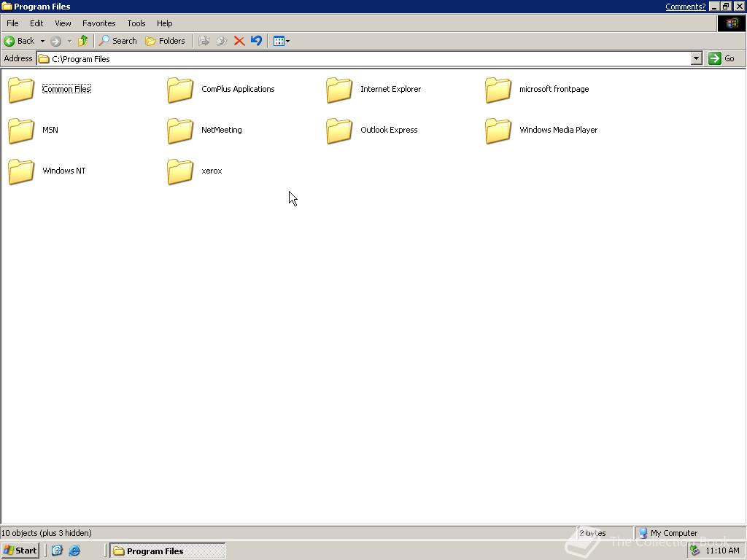
Task: Open the Views dropdown button
Action: 282,41
